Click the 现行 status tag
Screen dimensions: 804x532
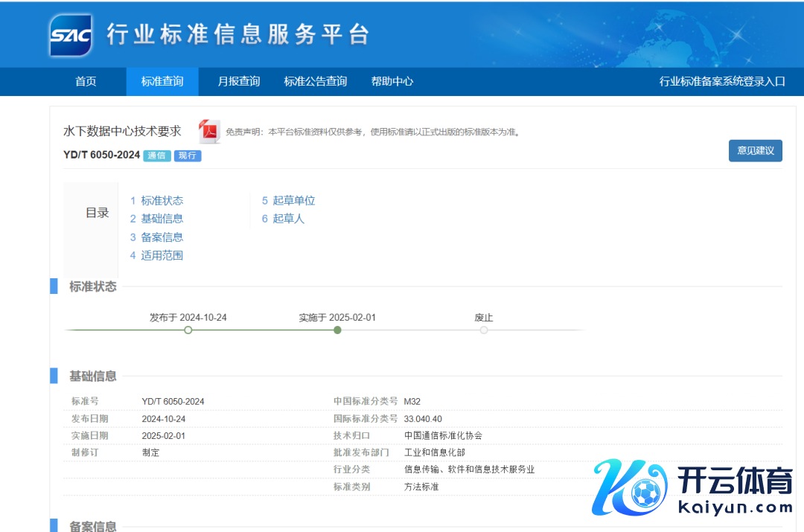point(188,156)
